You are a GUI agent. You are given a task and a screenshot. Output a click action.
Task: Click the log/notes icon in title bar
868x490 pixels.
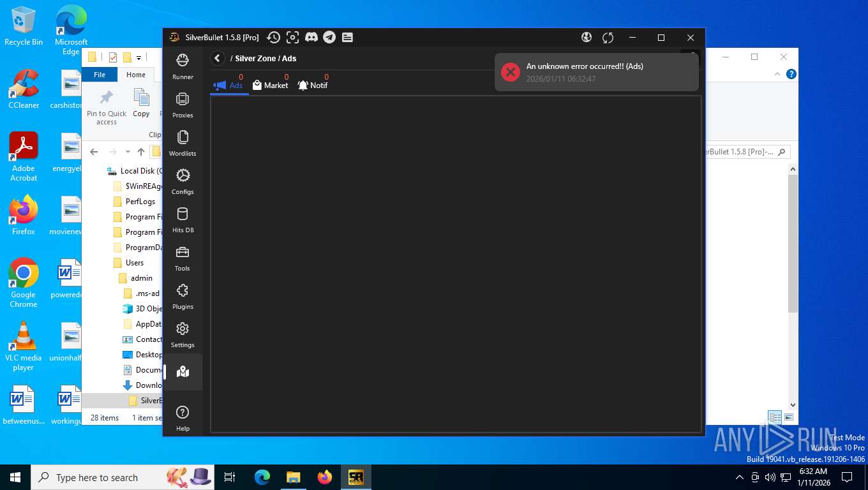347,38
